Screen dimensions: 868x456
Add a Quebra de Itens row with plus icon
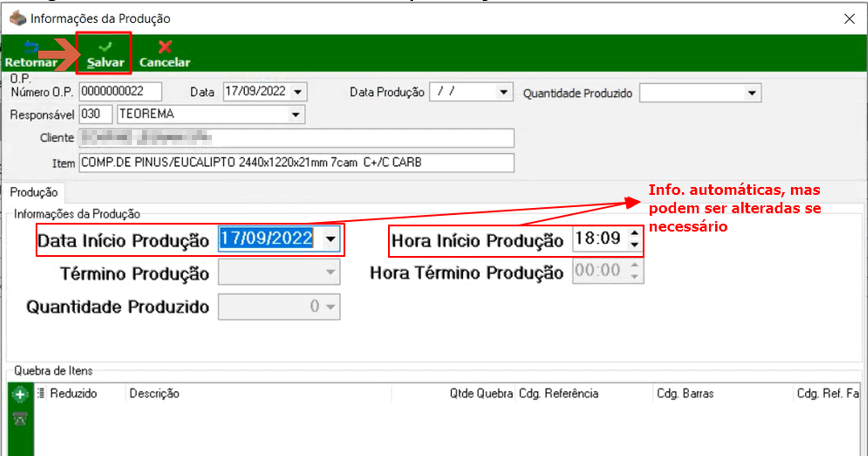(x=20, y=395)
